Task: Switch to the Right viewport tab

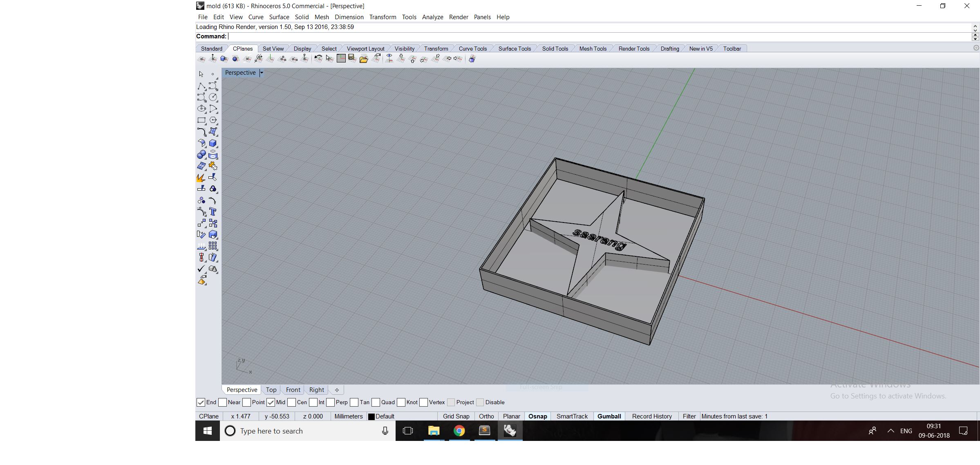Action: pyautogui.click(x=317, y=390)
